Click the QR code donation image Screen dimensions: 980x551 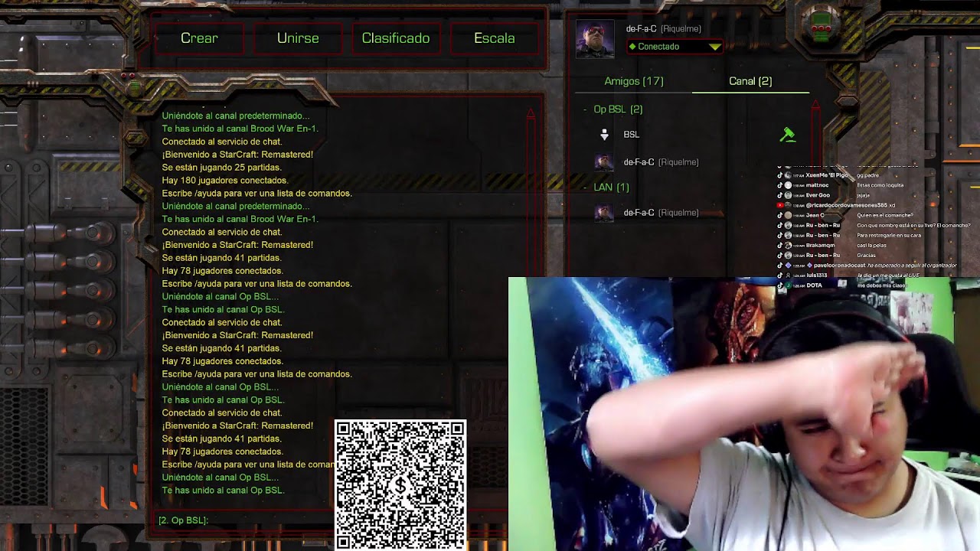pyautogui.click(x=400, y=484)
